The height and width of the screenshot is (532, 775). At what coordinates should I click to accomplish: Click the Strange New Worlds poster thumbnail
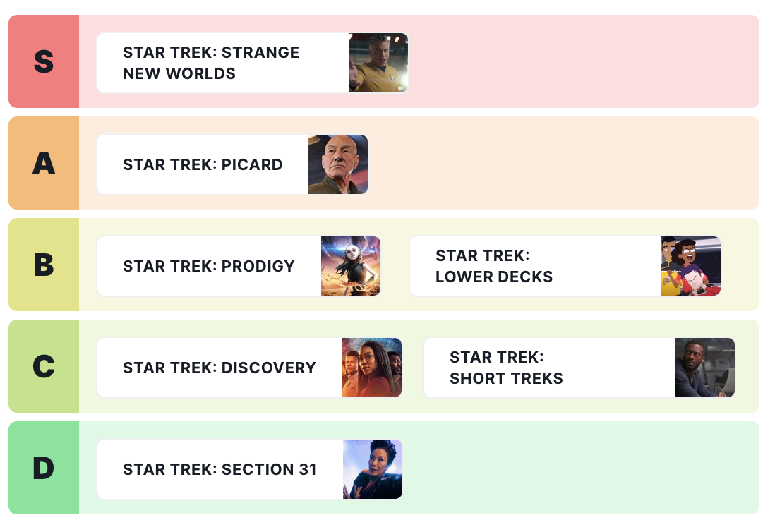pyautogui.click(x=378, y=63)
